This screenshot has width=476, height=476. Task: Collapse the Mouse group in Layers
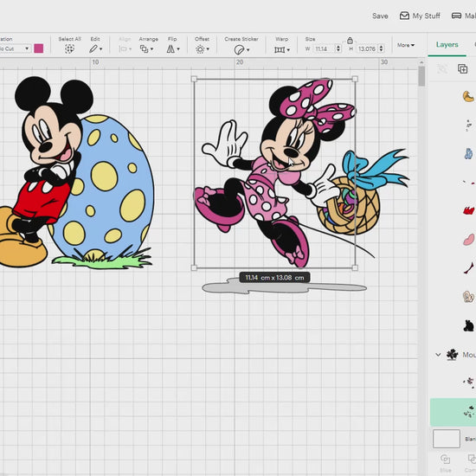(438, 354)
